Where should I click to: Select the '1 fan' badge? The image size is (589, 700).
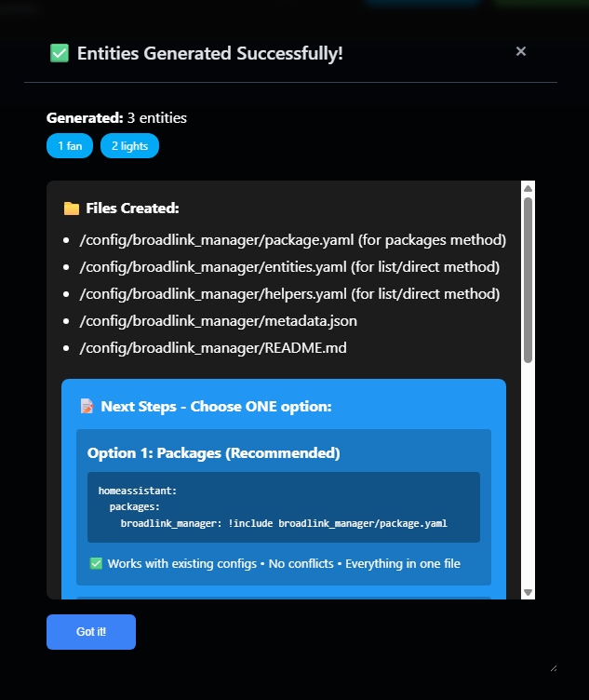70,146
